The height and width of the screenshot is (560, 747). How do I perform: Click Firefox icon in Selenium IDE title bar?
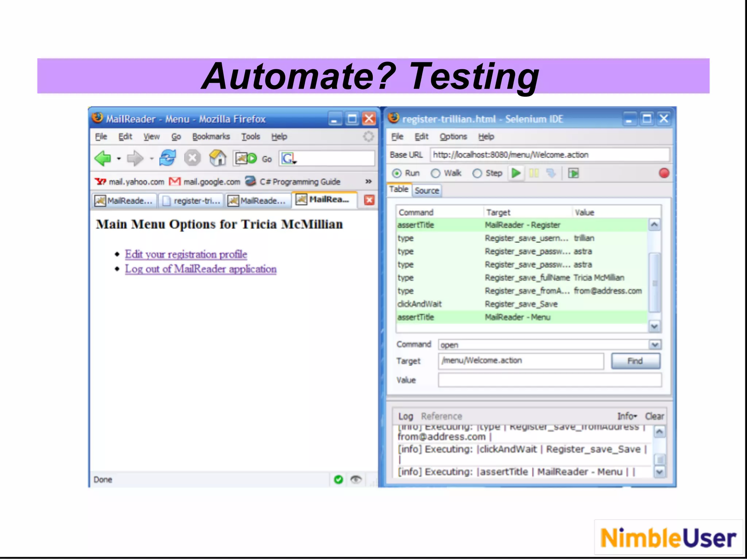tap(394, 118)
